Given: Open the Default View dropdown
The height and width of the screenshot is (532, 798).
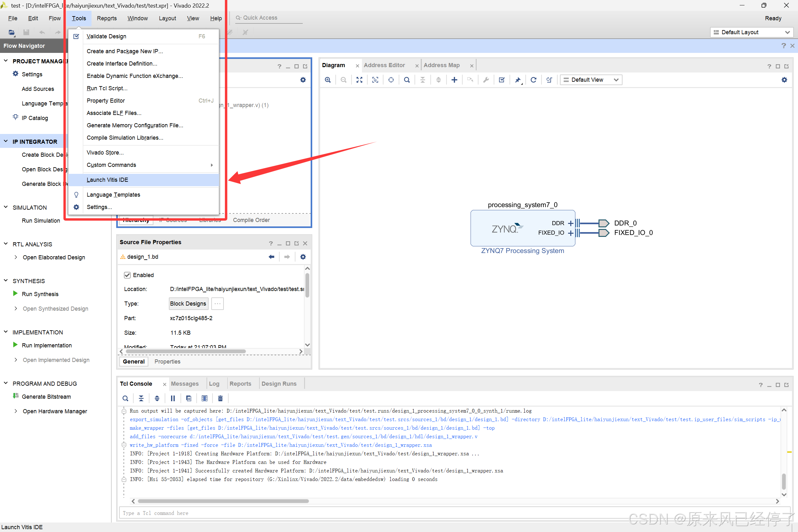Looking at the screenshot, I should pyautogui.click(x=591, y=80).
